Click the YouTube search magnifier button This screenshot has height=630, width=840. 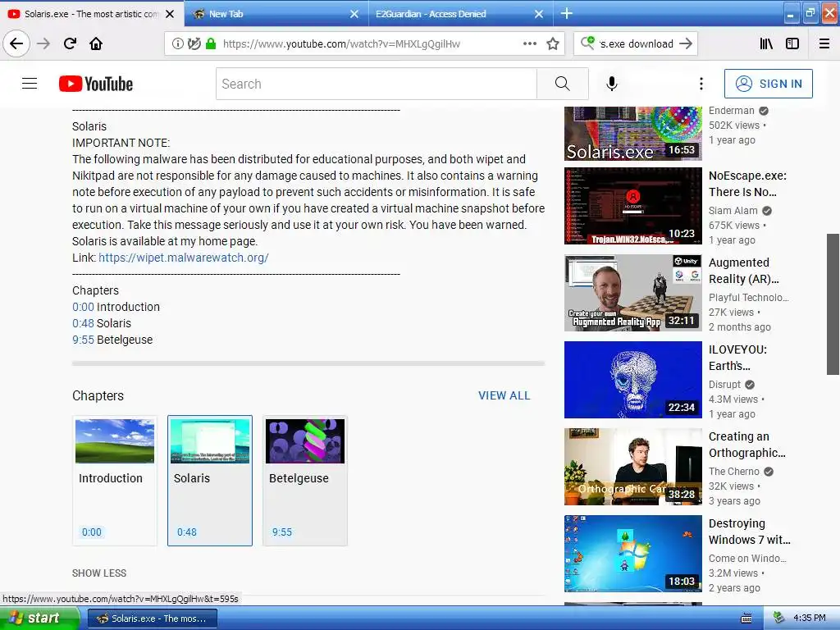click(x=563, y=84)
